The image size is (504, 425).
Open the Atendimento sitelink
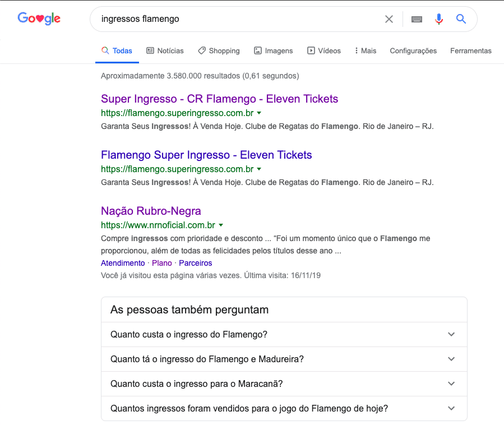click(123, 263)
